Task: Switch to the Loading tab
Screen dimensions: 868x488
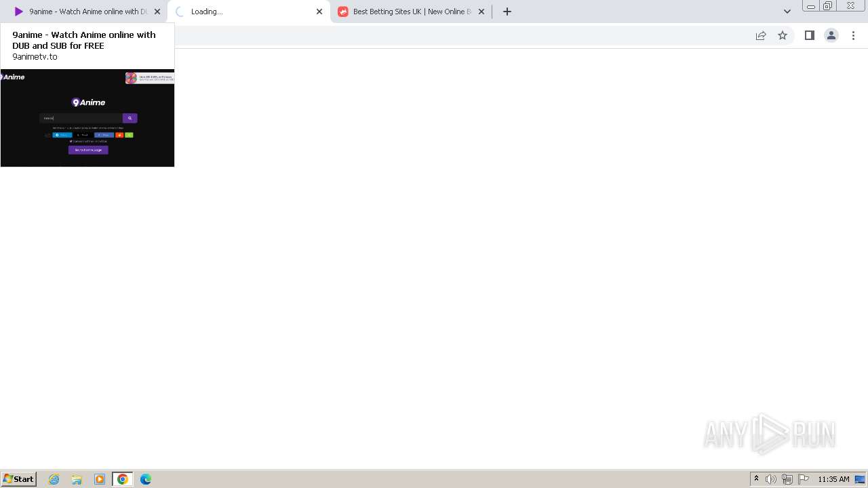Action: [x=248, y=12]
